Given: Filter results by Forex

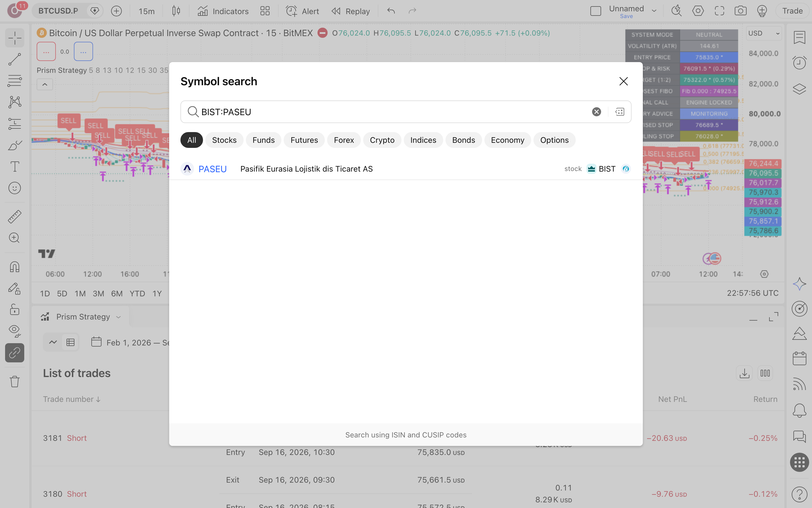Looking at the screenshot, I should [x=344, y=140].
